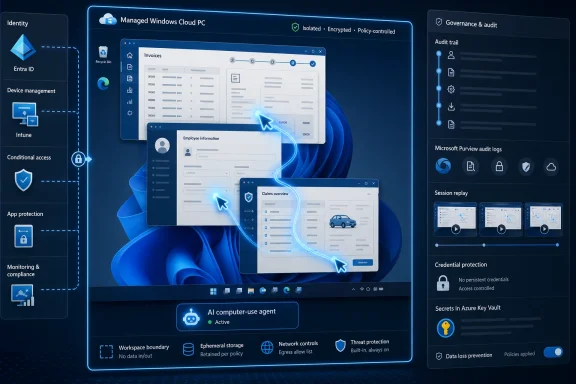Open the Recycle Bin desktop icon

(103, 52)
